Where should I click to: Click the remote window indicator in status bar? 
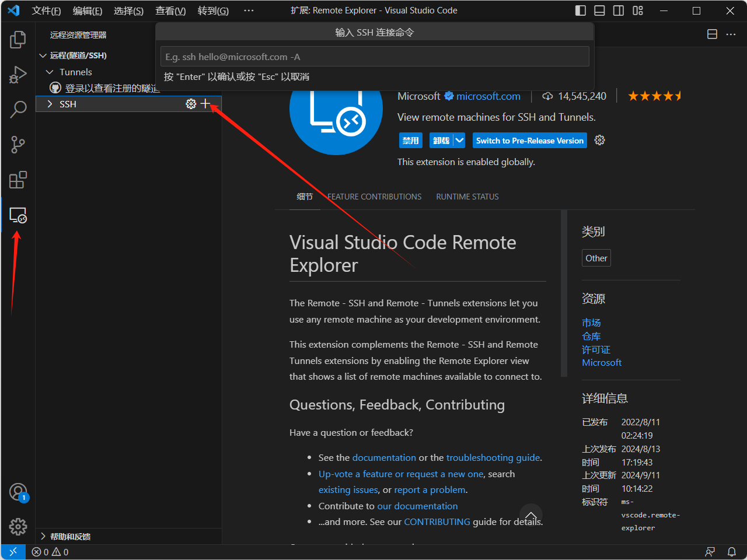click(13, 552)
